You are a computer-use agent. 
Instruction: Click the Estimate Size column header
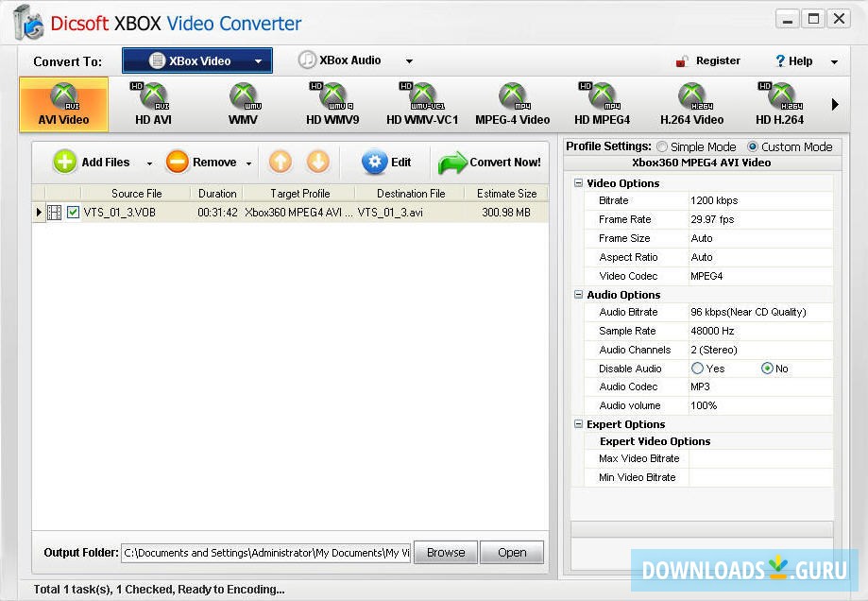tap(506, 194)
